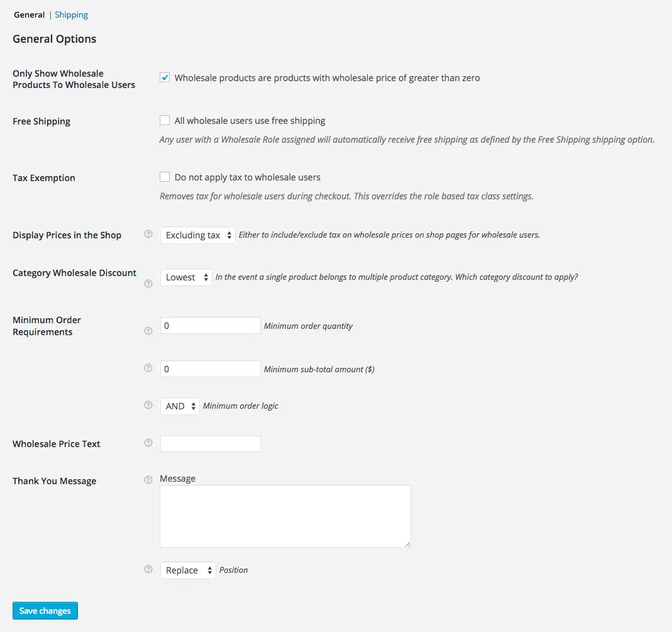Open the Minimum order logic AND dropdown

pyautogui.click(x=179, y=406)
